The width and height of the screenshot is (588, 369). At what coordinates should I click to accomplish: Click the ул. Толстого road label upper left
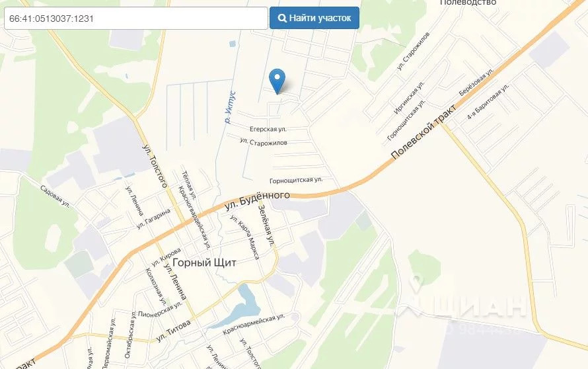(x=155, y=166)
